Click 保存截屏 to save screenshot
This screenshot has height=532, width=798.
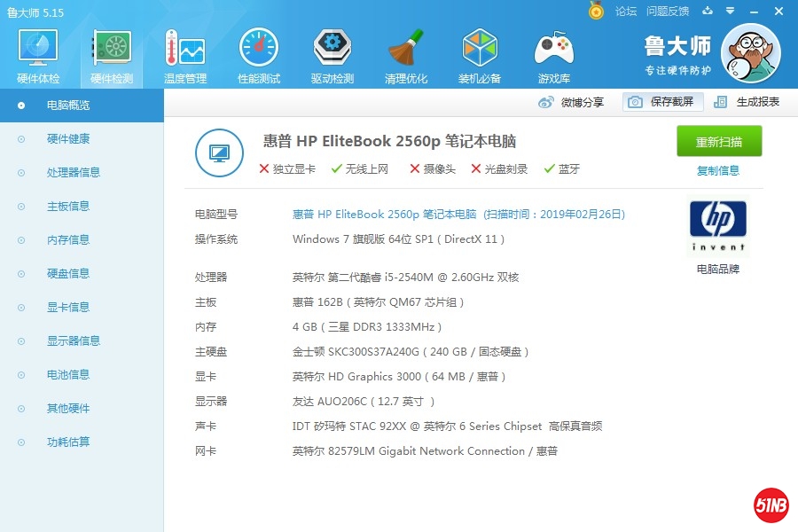coord(663,102)
